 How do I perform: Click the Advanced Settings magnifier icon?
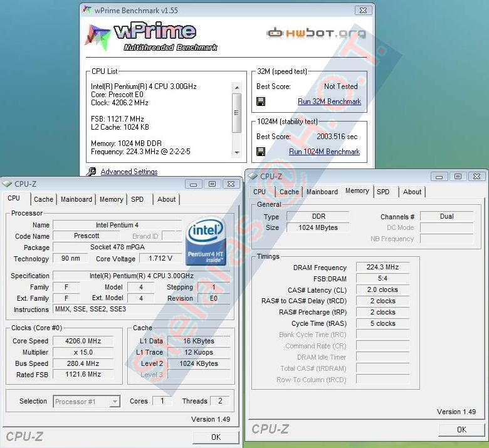(91, 172)
